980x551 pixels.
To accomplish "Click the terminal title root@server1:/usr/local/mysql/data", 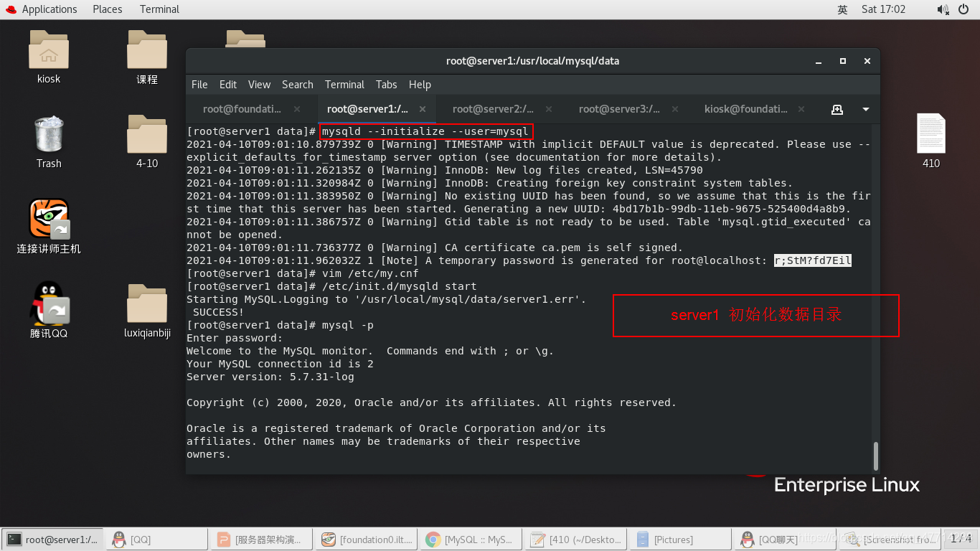I will point(532,61).
